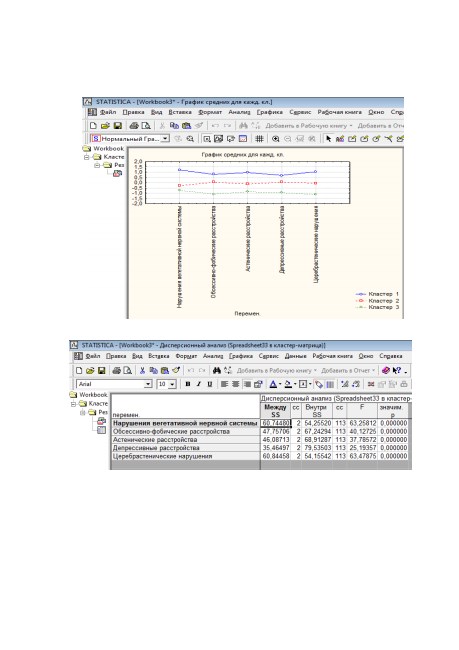
Task: Click the Print icon in the spreadsheet window toolbar
Action: tap(117, 370)
